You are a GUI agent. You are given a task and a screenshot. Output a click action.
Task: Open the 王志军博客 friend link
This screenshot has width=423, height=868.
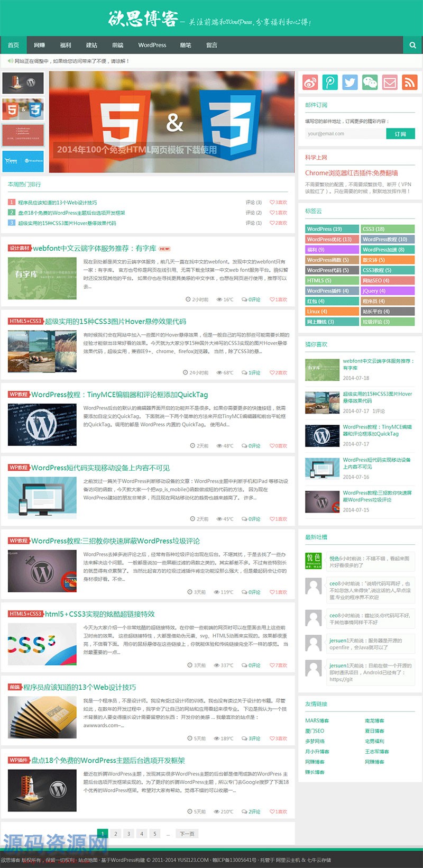[x=376, y=752]
